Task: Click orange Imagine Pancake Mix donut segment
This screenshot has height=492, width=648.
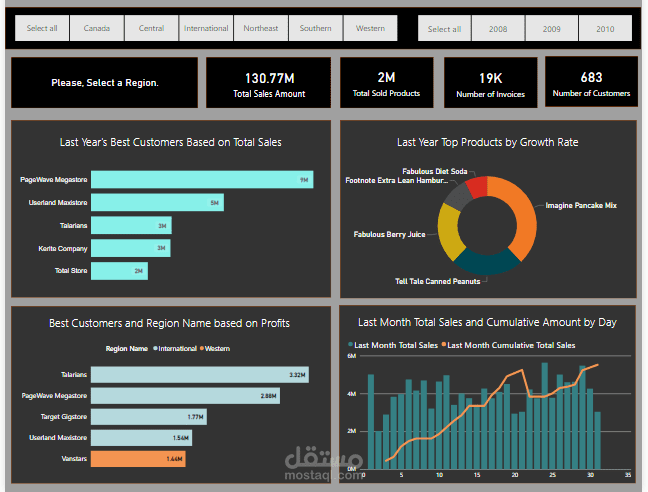Action: (x=524, y=215)
